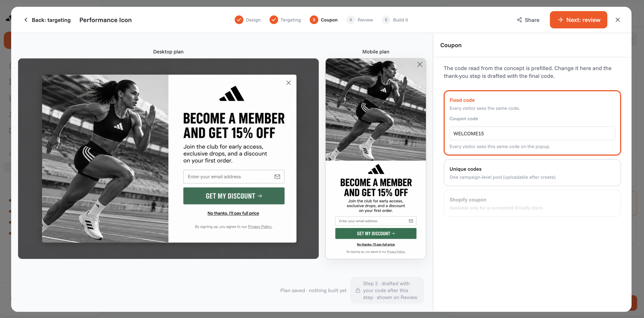This screenshot has width=644, height=318.
Task: Click the back chevron beside Back: targeting
Action: (x=26, y=20)
